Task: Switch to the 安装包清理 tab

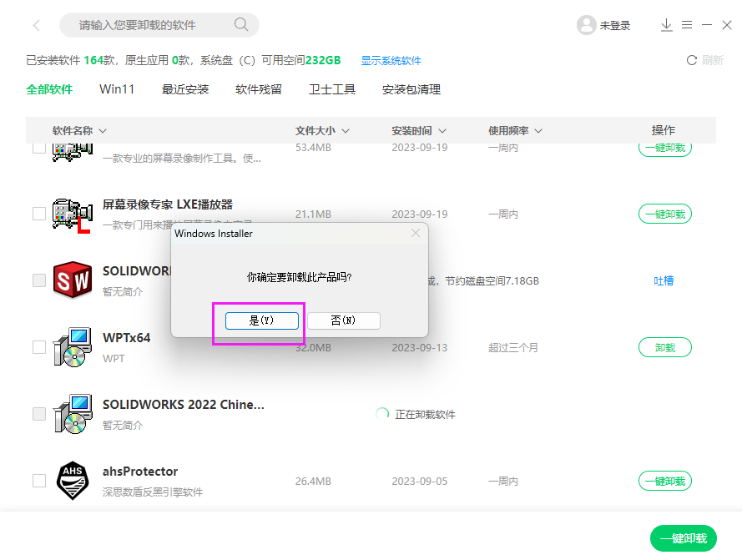Action: click(x=411, y=89)
